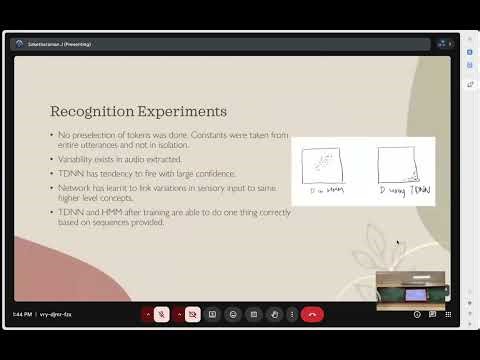Click the meeting clock time
The width and height of the screenshot is (480, 360).
(x=22, y=314)
